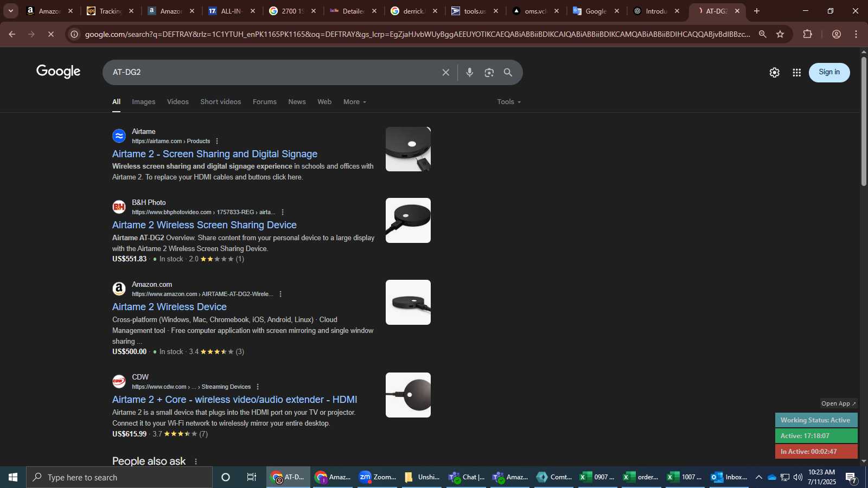Open search by image camera icon

coord(489,72)
